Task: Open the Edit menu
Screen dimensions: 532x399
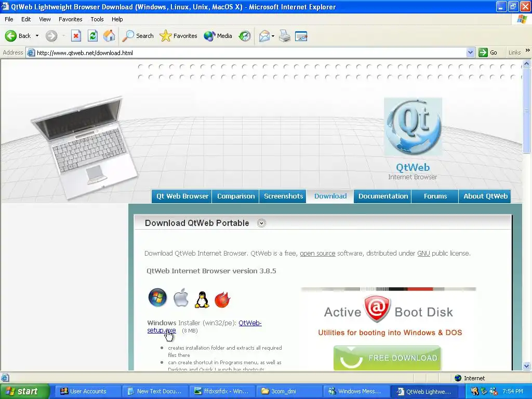Action: point(26,19)
